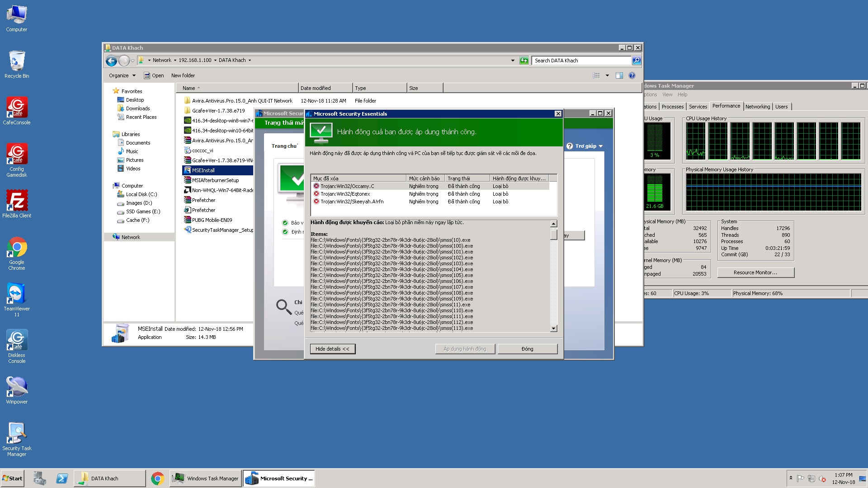Select the Trojan:Win32/Skeeyah.A!rfn row

[429, 202]
